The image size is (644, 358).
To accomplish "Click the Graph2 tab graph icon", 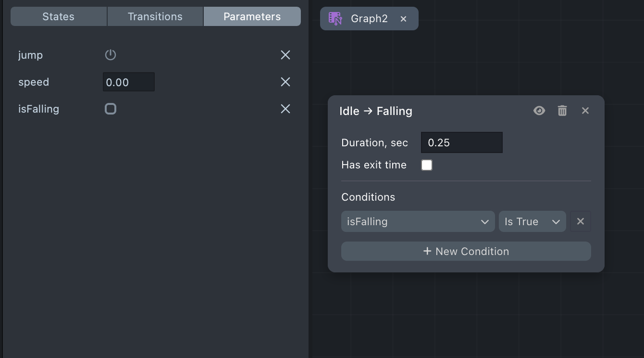I will tap(335, 19).
